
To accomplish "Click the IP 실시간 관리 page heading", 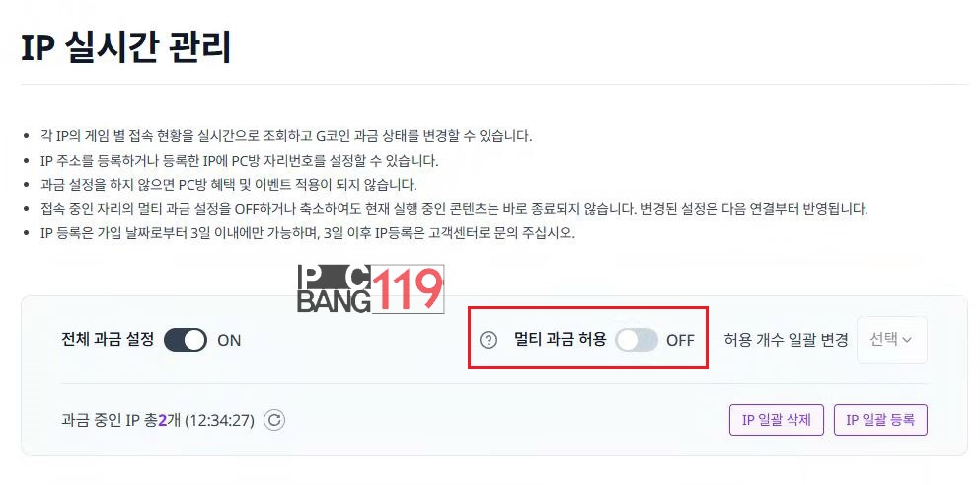I will tap(126, 47).
